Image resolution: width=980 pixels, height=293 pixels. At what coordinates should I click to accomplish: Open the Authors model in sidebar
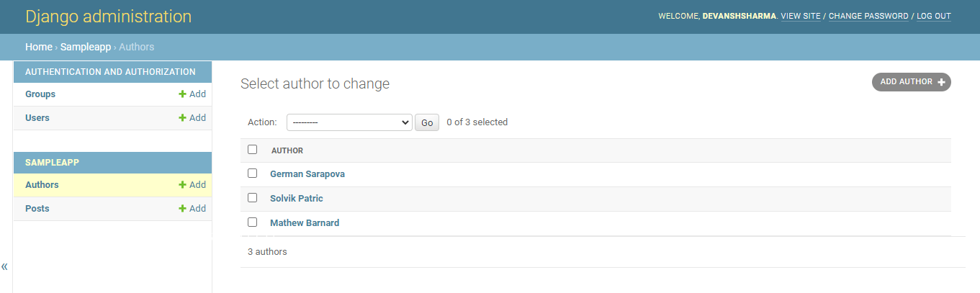[x=42, y=185]
